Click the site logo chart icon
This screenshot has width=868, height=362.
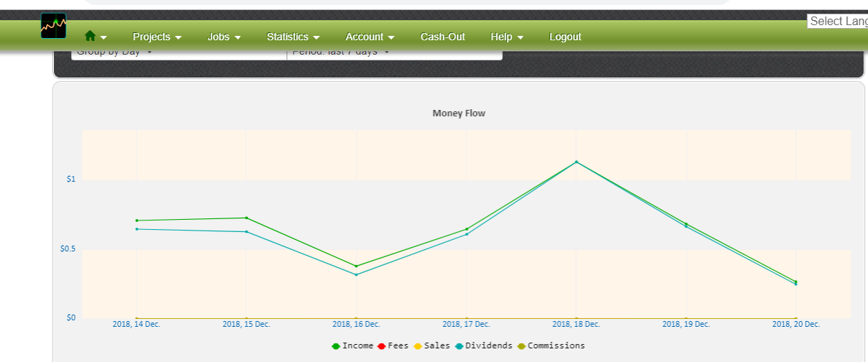click(54, 26)
